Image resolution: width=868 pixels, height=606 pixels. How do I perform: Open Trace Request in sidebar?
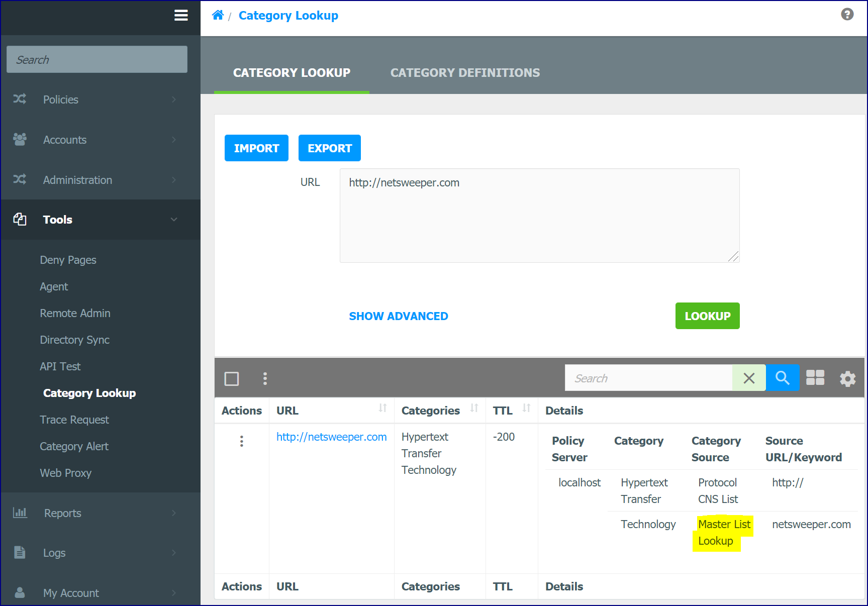pyautogui.click(x=74, y=420)
